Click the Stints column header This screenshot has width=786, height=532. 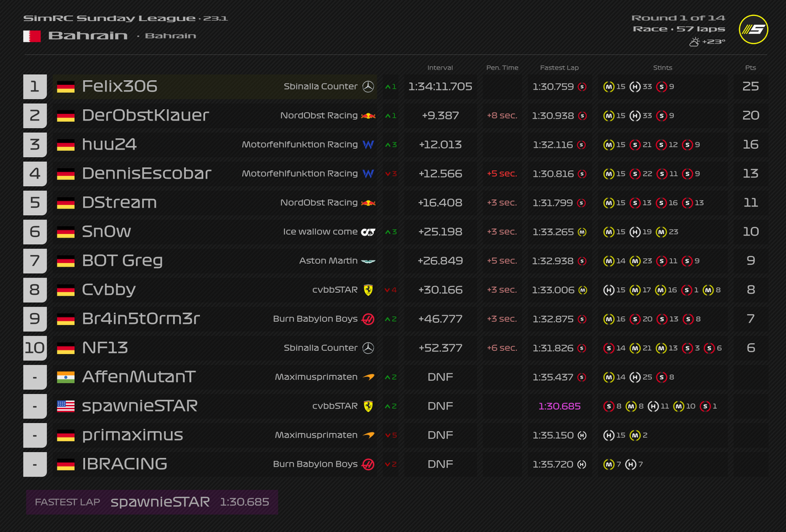pos(662,68)
